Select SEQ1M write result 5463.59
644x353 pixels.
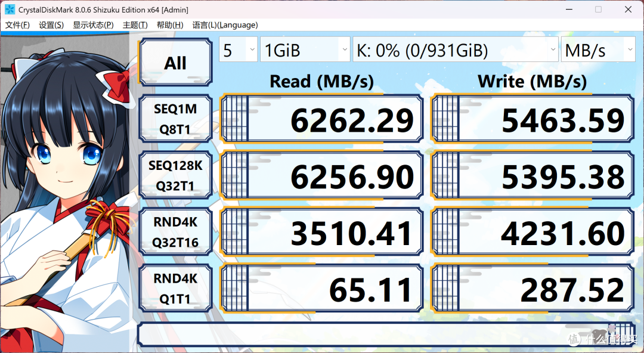pos(532,119)
